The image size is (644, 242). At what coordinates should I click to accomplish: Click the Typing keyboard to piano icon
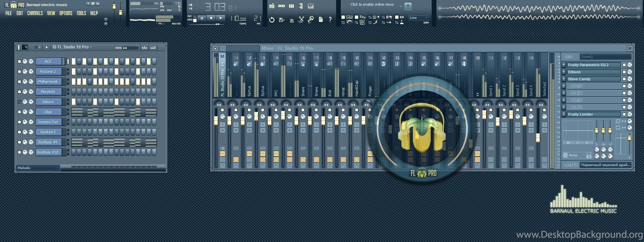pyautogui.click(x=349, y=17)
